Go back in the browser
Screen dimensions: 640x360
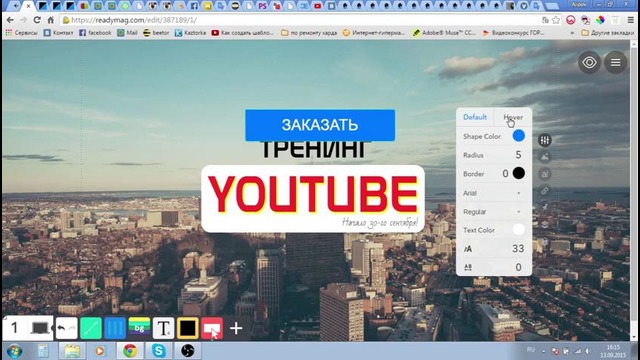click(x=10, y=20)
